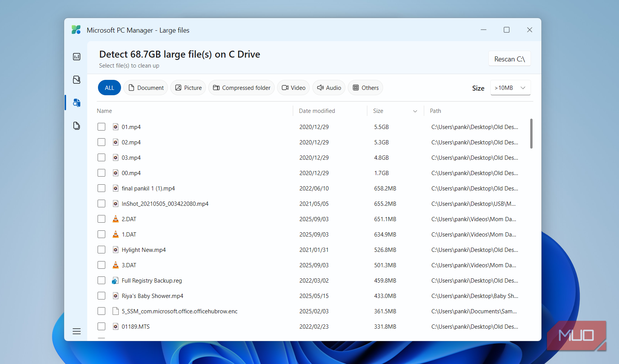This screenshot has width=619, height=364.
Task: Filter by Others file type
Action: (365, 88)
